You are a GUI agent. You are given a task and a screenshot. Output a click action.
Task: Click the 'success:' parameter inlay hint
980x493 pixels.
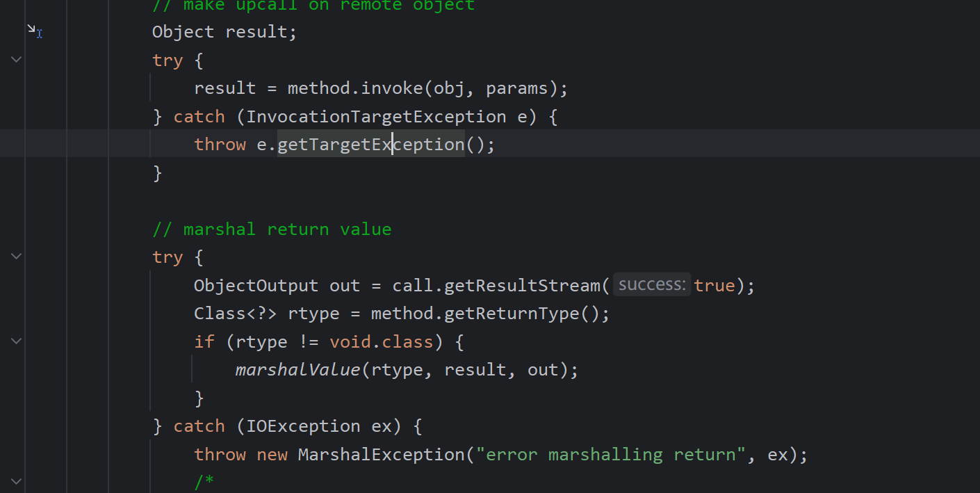[x=651, y=285]
